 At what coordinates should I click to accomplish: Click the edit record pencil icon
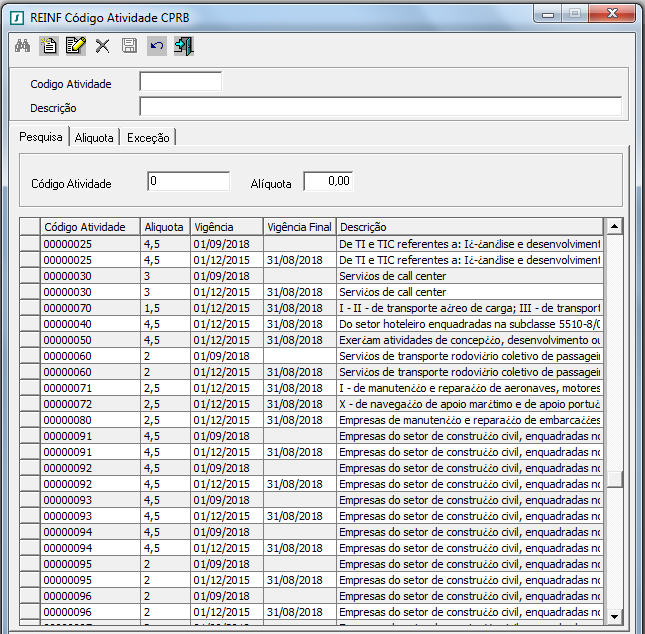[x=75, y=46]
